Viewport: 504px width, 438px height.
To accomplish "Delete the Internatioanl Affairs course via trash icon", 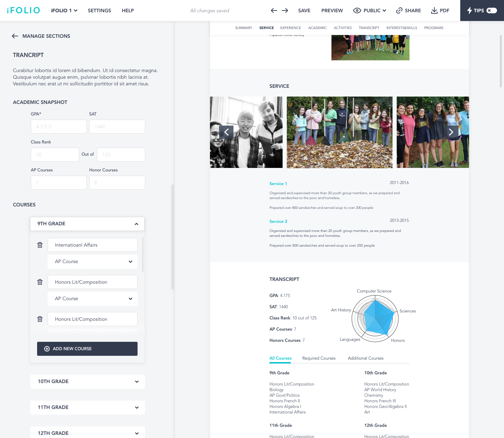I will click(x=40, y=245).
